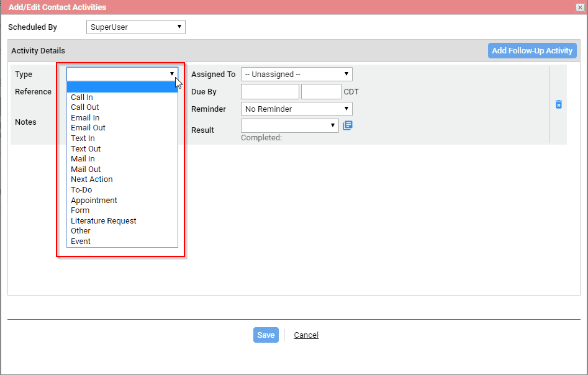The height and width of the screenshot is (375, 588).
Task: Select Call In from Type list
Action: [x=122, y=97]
